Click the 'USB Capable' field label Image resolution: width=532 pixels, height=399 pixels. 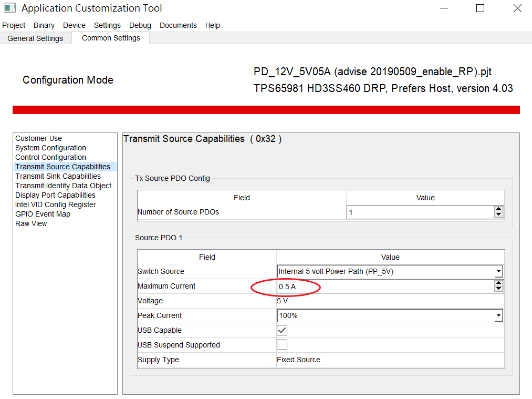pyautogui.click(x=160, y=330)
